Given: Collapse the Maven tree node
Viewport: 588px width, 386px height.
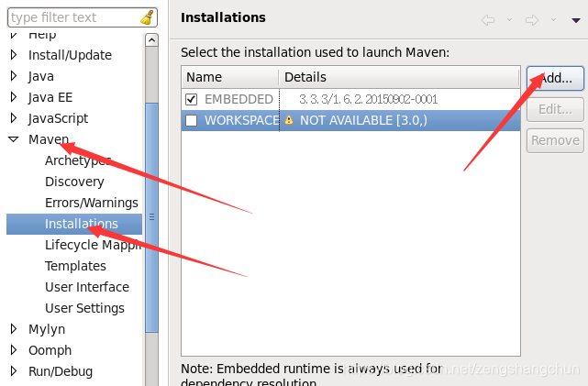Looking at the screenshot, I should 13,139.
